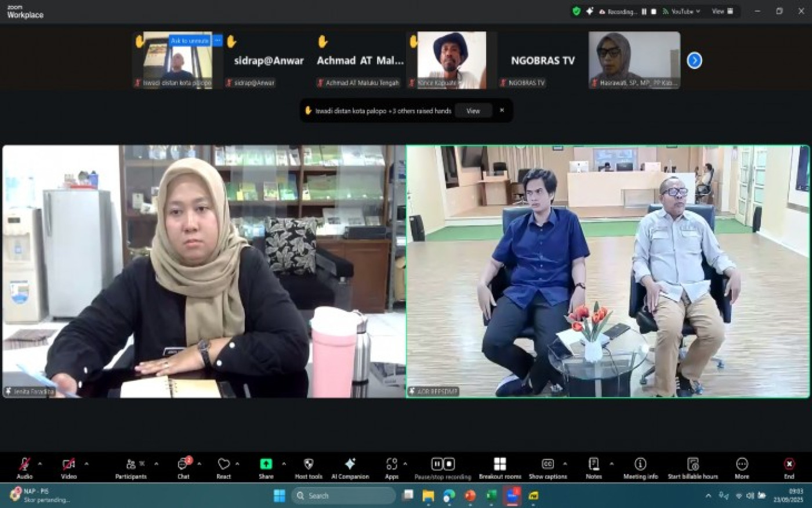The width and height of the screenshot is (812, 508).
Task: Launch the AI Companion
Action: [350, 467]
